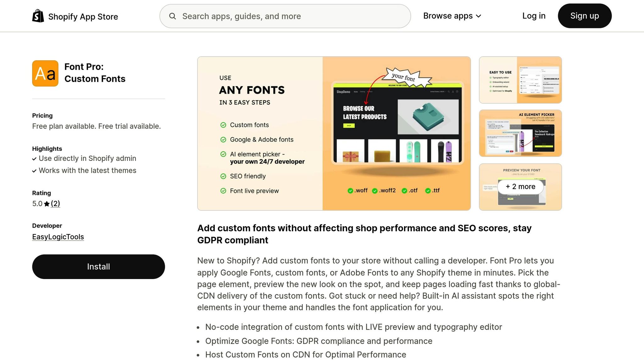The height and width of the screenshot is (362, 644).
Task: Click the 5.0 rating value
Action: pos(37,204)
